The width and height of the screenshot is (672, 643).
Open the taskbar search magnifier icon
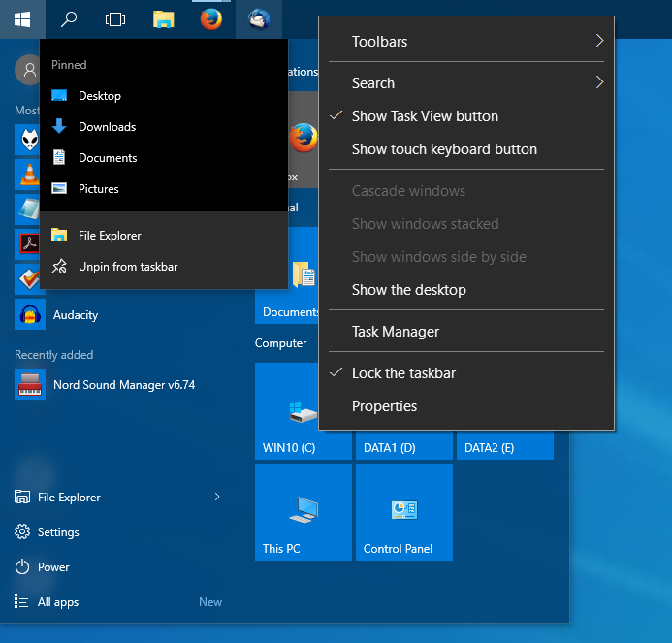click(69, 18)
